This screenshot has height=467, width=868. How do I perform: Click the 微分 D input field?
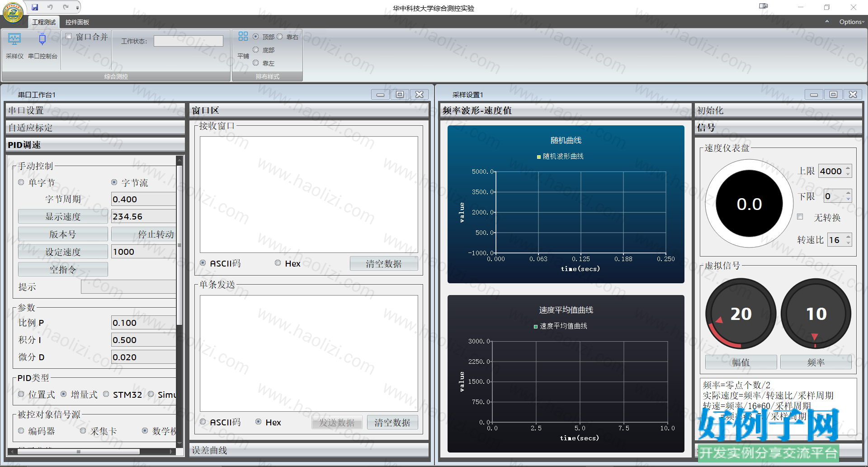point(143,357)
